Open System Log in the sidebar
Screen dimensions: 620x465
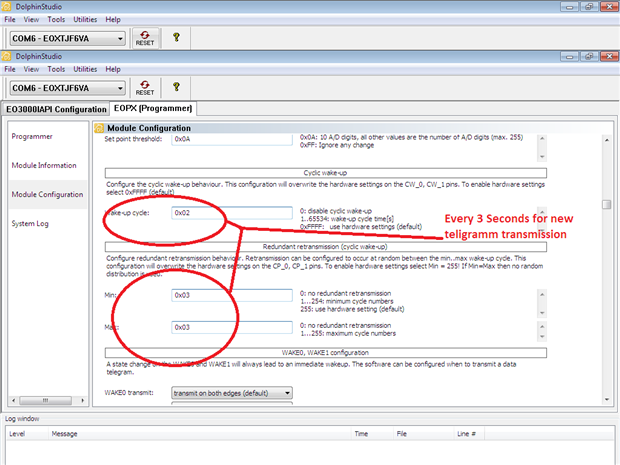coord(32,223)
